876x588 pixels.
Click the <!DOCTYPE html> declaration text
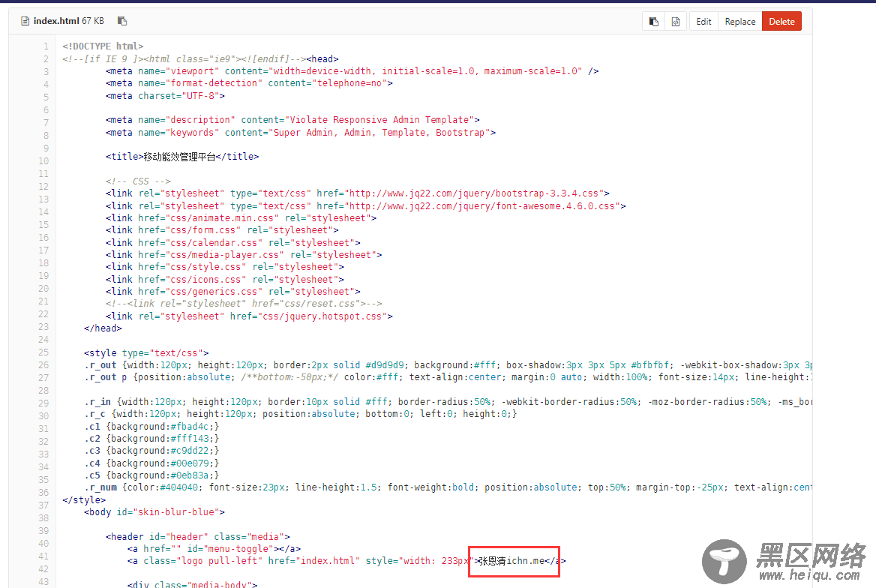103,46
